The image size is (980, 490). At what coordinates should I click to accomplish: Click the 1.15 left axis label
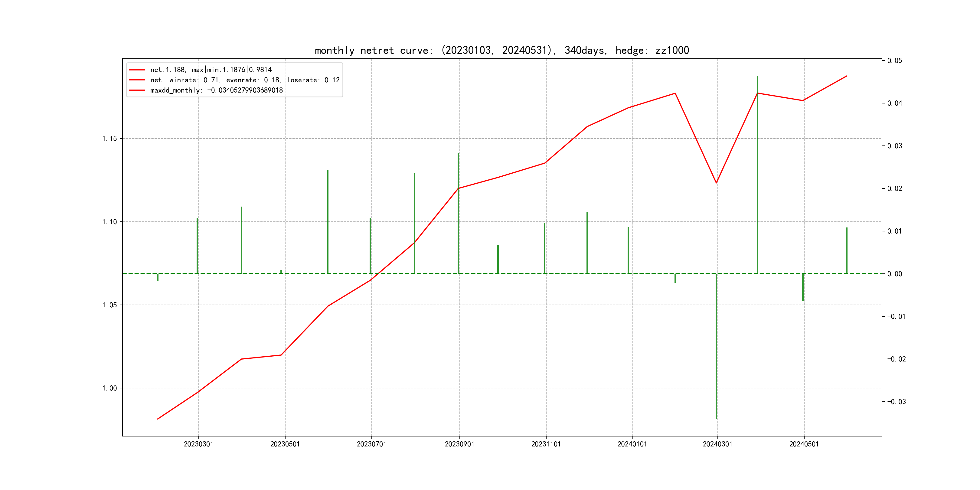[109, 139]
